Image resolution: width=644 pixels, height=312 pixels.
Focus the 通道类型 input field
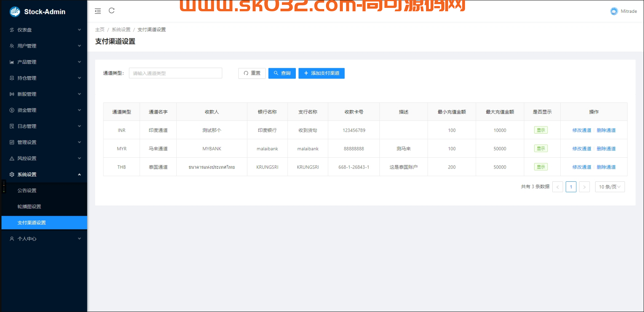coord(176,73)
